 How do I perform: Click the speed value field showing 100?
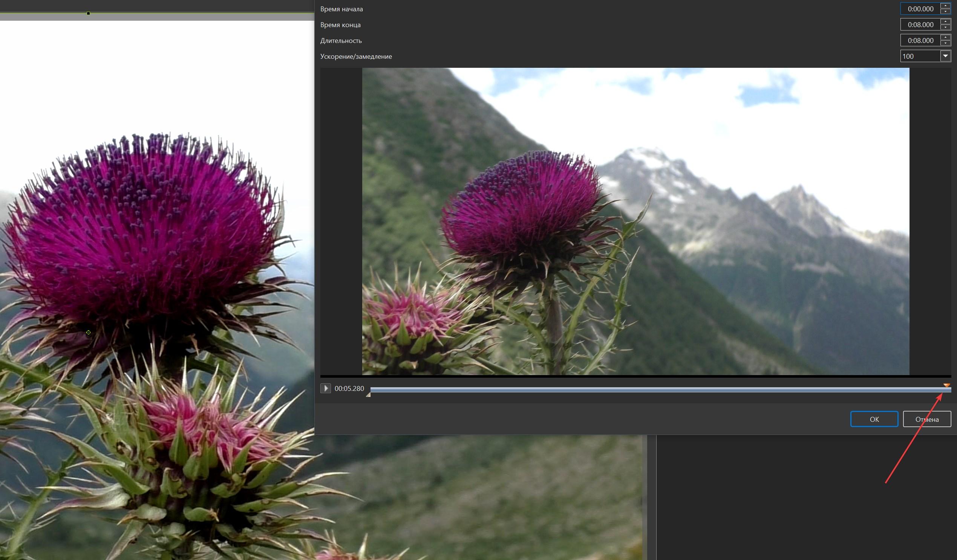click(920, 56)
